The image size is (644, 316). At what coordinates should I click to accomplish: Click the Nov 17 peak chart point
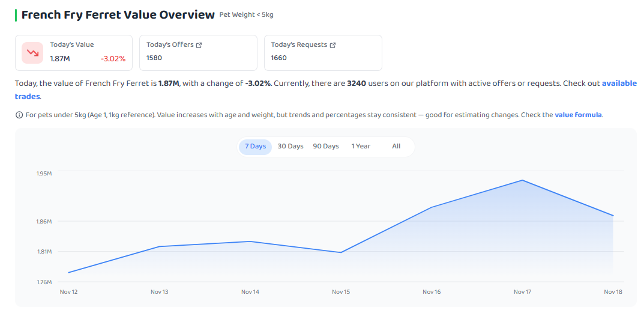coord(522,180)
